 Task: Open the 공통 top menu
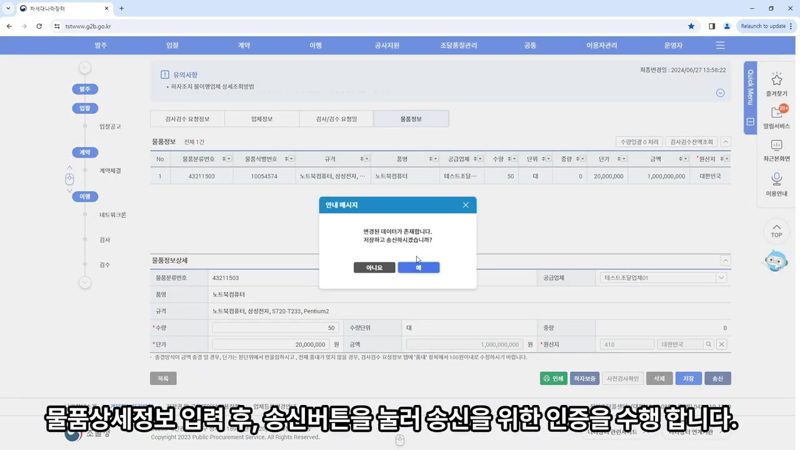click(x=530, y=45)
